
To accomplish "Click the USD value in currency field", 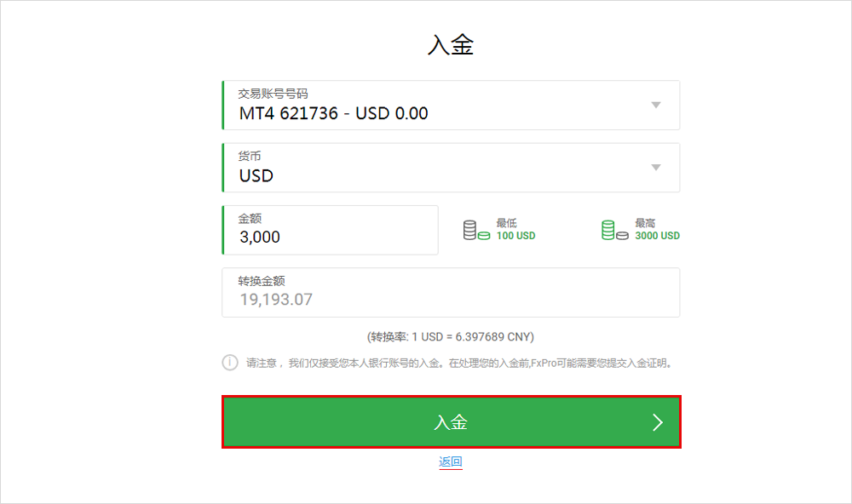I will tap(256, 176).
